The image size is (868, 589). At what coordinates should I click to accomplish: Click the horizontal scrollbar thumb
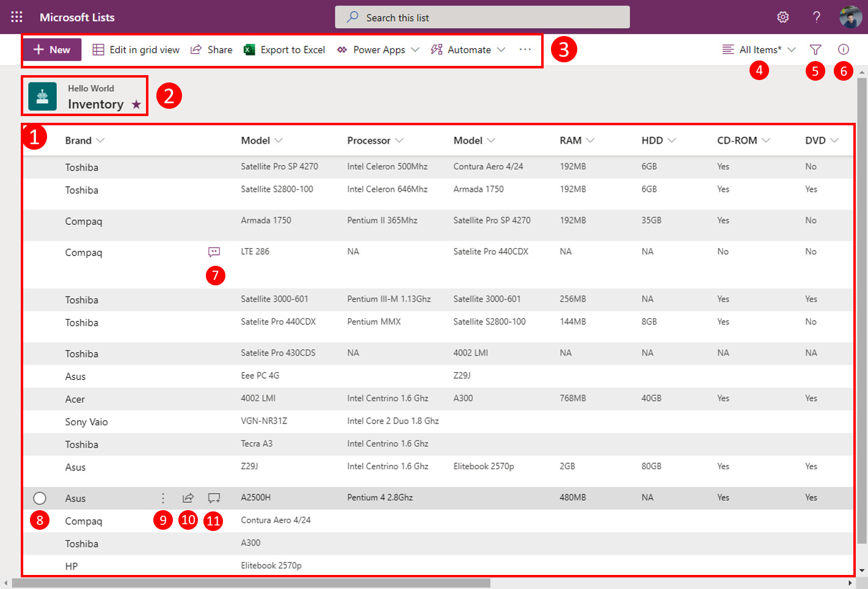251,583
